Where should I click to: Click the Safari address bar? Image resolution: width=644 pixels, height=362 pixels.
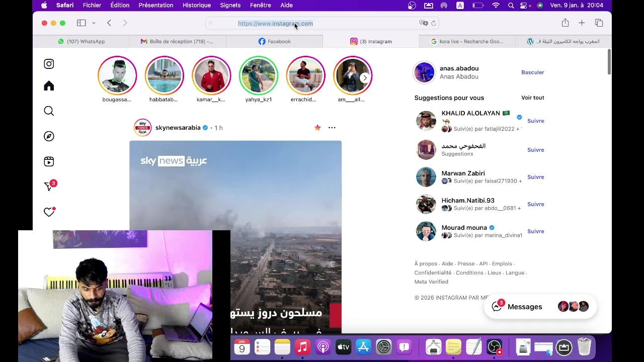pyautogui.click(x=322, y=23)
